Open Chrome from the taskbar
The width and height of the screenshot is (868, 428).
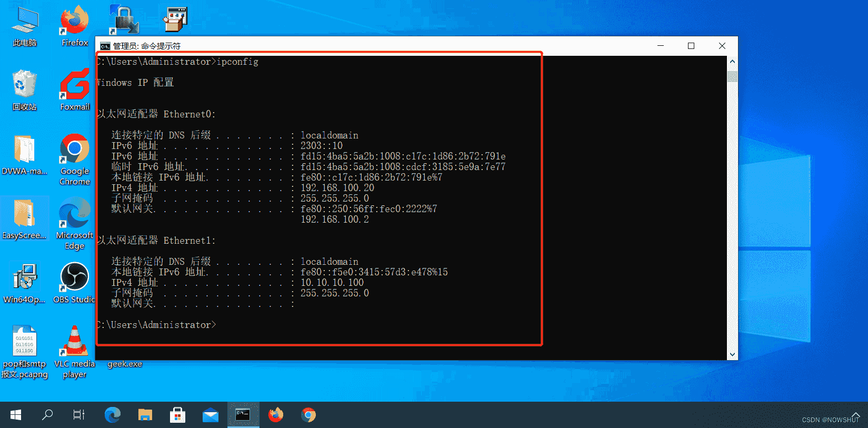pos(308,415)
